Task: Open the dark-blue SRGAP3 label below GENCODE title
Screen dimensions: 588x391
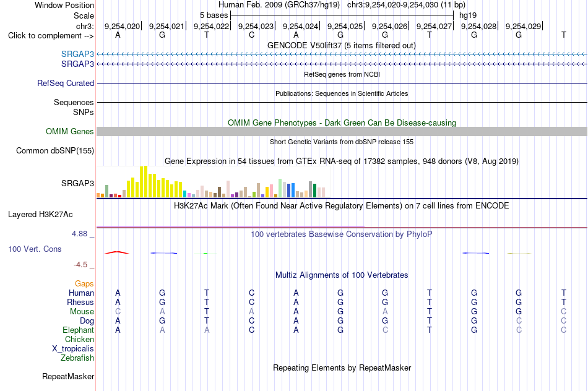Action: coord(77,64)
